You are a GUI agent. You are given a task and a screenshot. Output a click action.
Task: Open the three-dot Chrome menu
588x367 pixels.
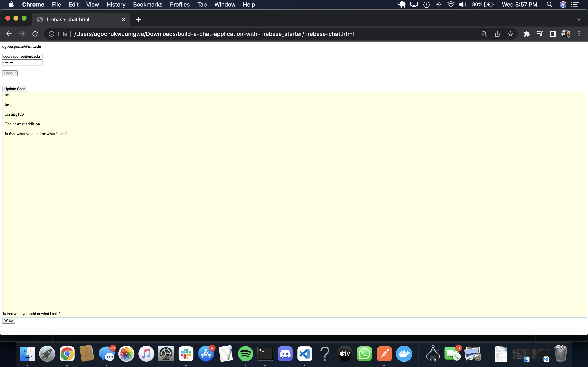579,34
